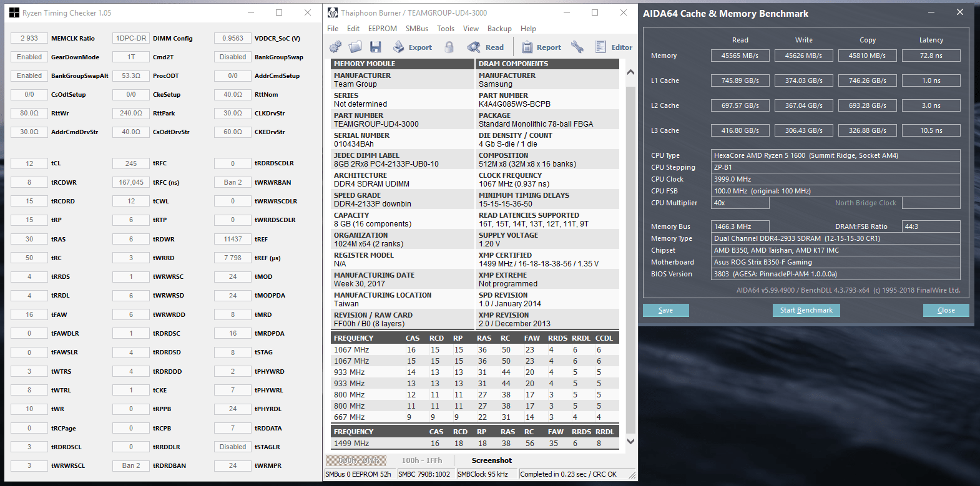Screen dimensions: 980x486
Task: Open the EEPROM menu
Action: pyautogui.click(x=383, y=29)
